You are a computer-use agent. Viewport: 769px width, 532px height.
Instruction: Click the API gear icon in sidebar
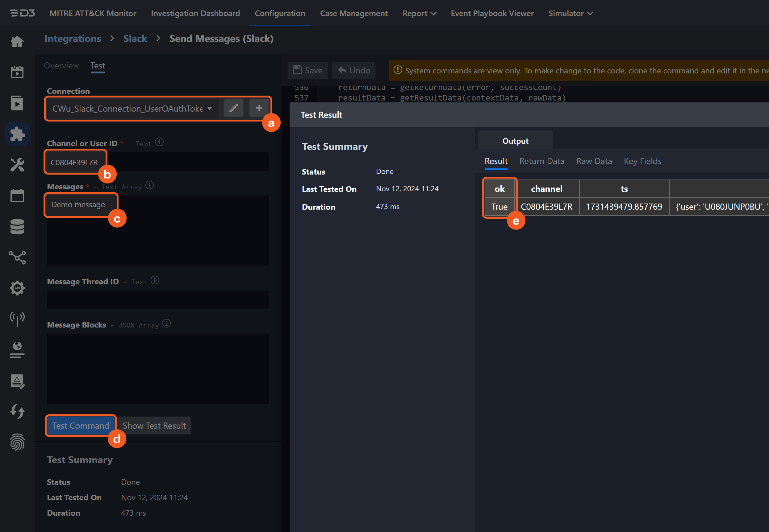click(x=17, y=288)
